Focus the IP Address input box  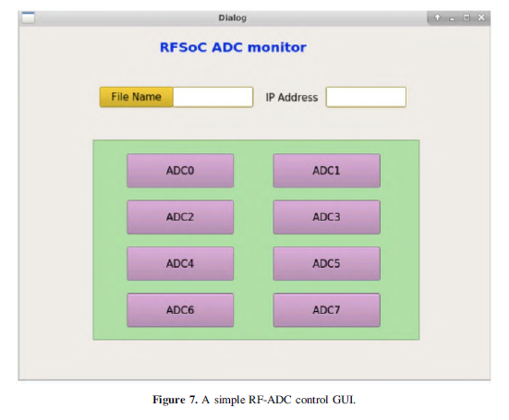point(366,97)
